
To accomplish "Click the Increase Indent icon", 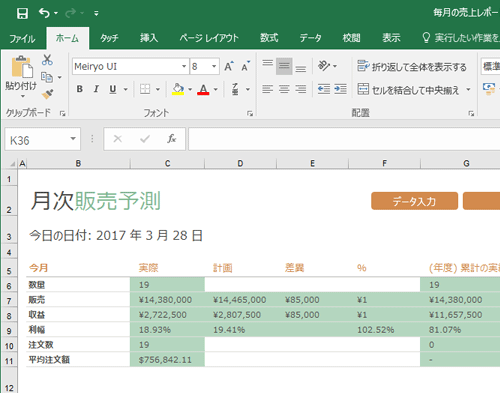I will point(340,89).
